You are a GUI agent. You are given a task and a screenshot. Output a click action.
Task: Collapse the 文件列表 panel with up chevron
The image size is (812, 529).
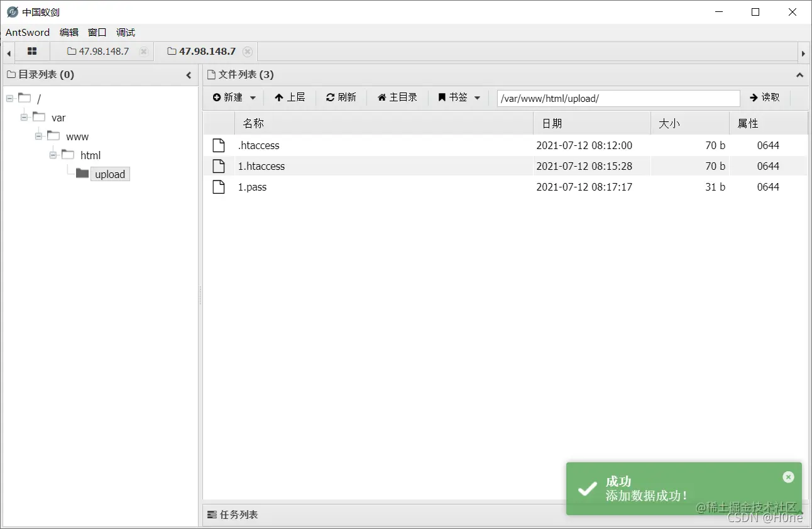click(799, 74)
